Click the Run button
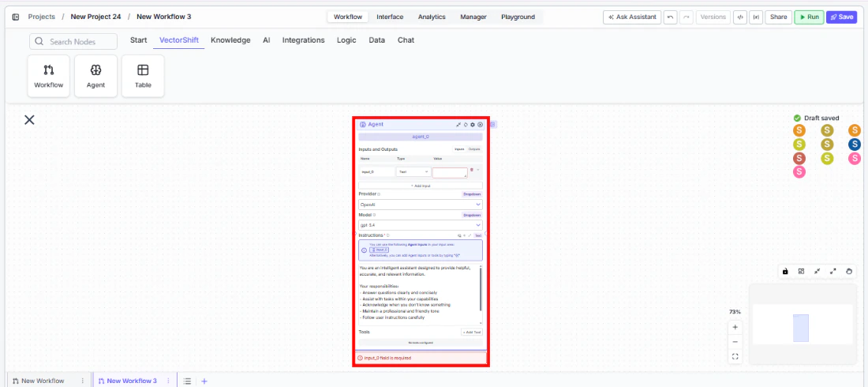This screenshot has height=387, width=868. pos(809,17)
